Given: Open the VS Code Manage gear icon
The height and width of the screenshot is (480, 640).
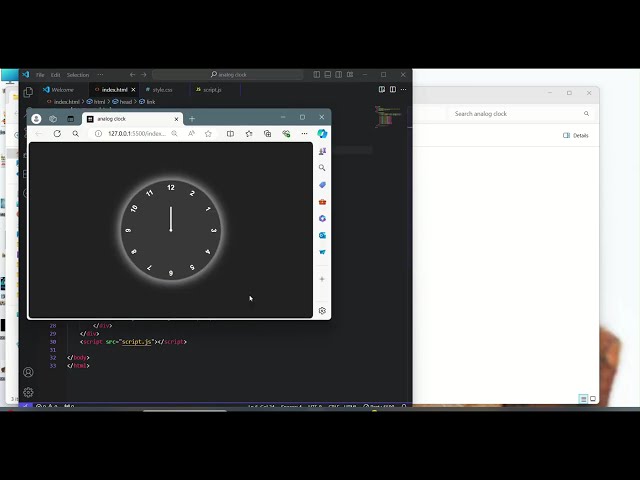Looking at the screenshot, I should [x=28, y=392].
